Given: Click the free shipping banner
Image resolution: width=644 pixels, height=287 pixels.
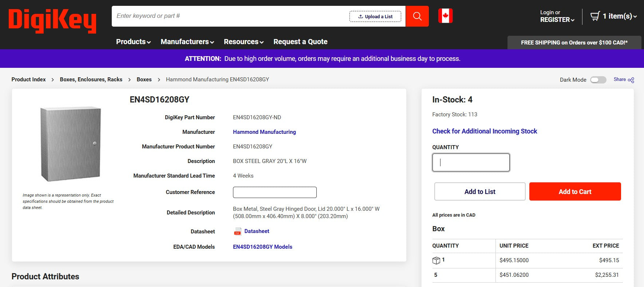Looking at the screenshot, I should [x=574, y=43].
